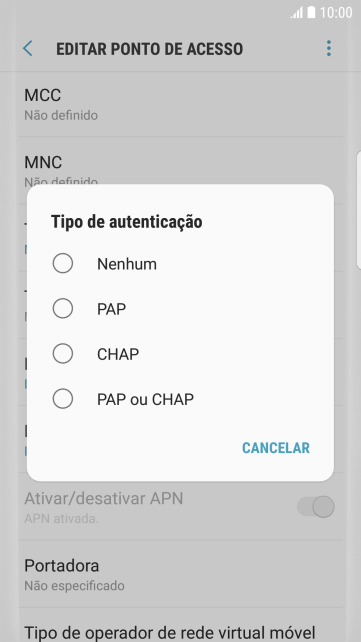Tap the EDITAR PONTO DE ACESSO title
The height and width of the screenshot is (642, 361).
(x=149, y=49)
